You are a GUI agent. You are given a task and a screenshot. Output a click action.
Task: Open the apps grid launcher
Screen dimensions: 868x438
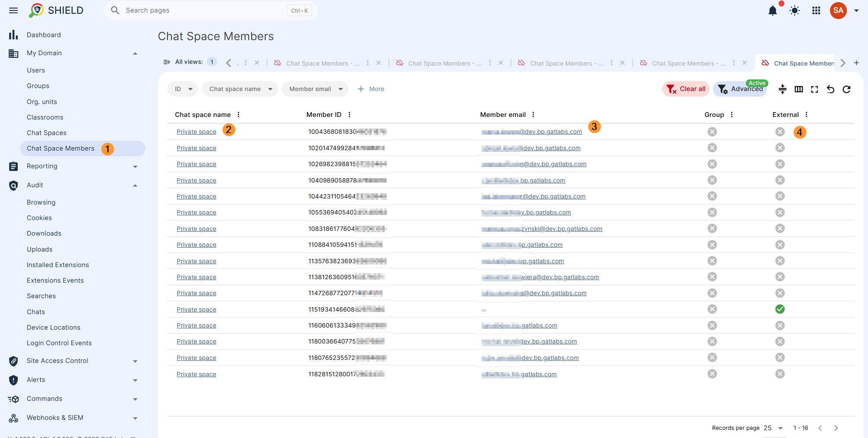[816, 11]
